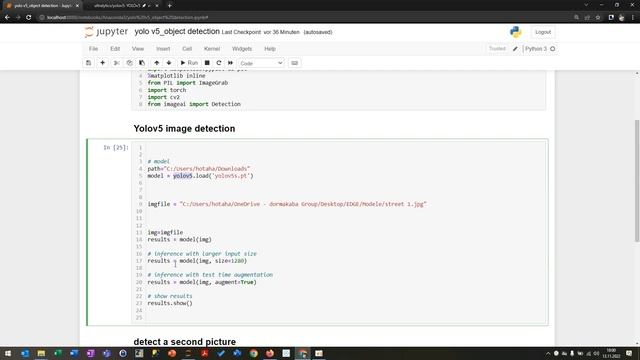Click the imgfile path string line
This screenshot has height=360, width=640.
[x=287, y=204]
